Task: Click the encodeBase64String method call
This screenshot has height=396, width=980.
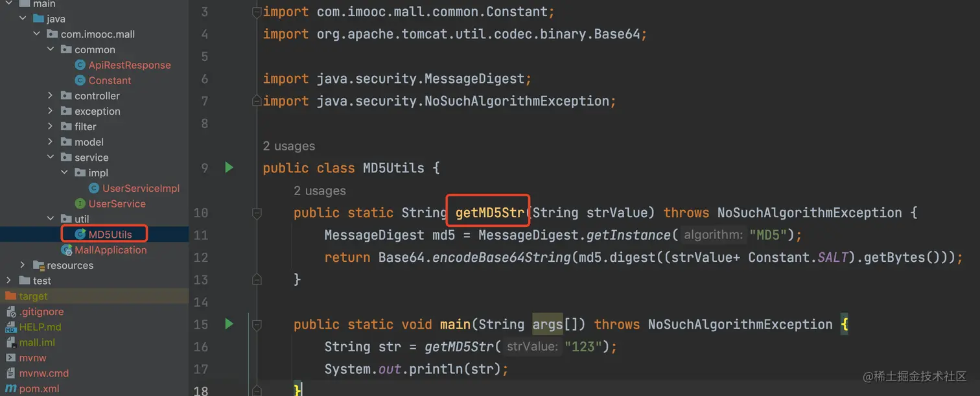Action: (x=502, y=257)
